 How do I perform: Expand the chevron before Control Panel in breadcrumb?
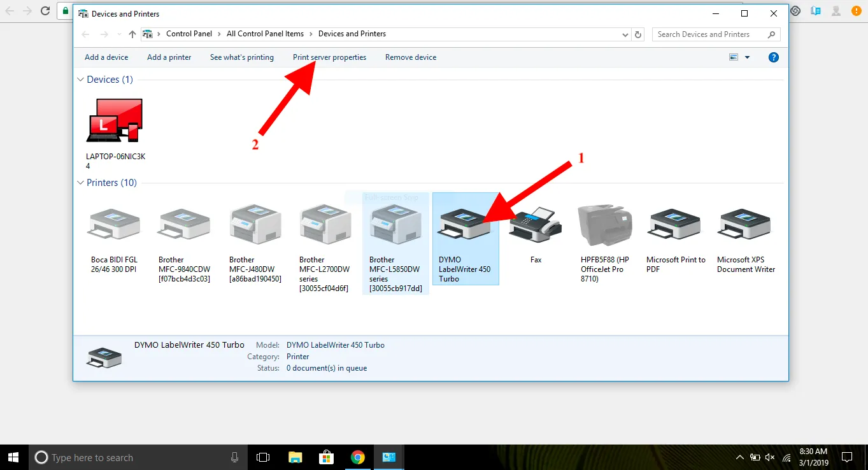(159, 34)
